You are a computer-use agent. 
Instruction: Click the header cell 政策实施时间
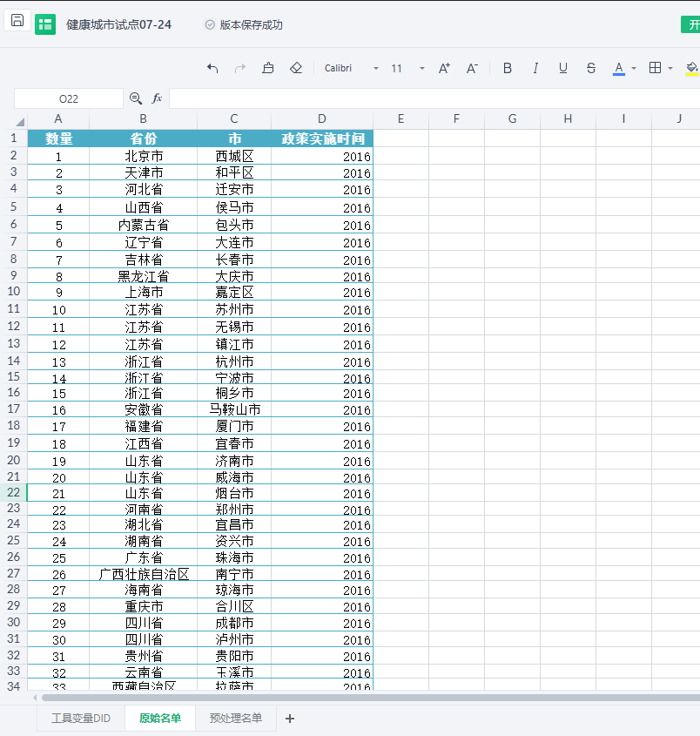[322, 138]
